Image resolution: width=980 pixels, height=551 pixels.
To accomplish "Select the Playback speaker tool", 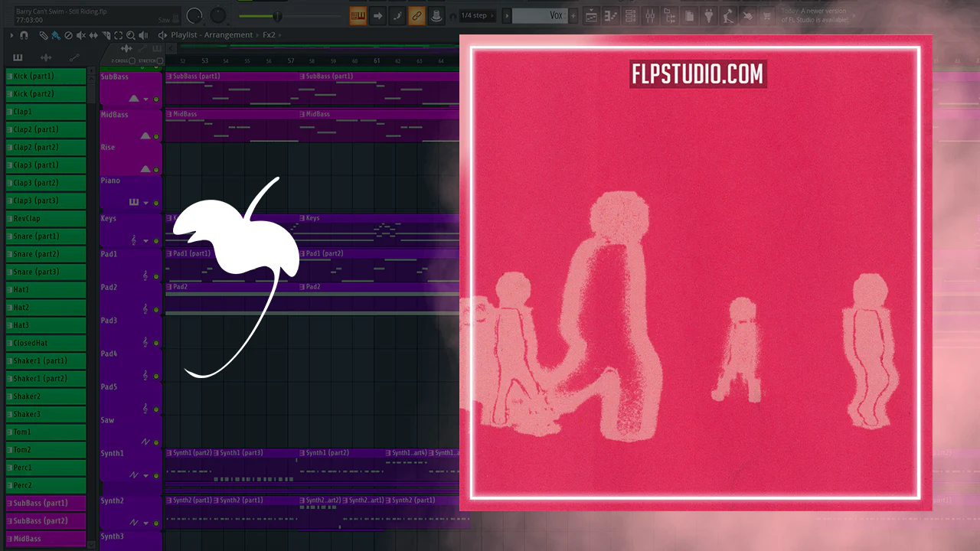I will [x=144, y=35].
